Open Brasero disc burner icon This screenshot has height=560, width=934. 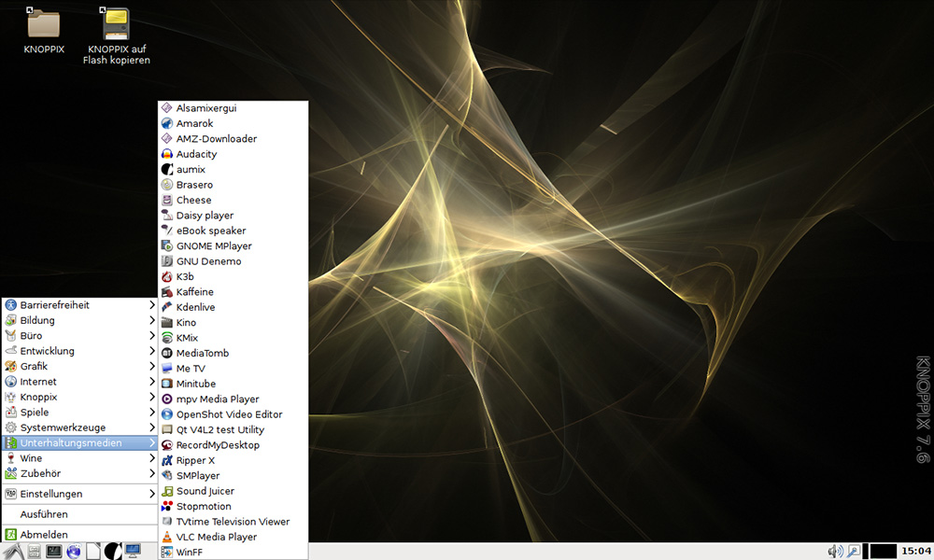click(x=167, y=185)
